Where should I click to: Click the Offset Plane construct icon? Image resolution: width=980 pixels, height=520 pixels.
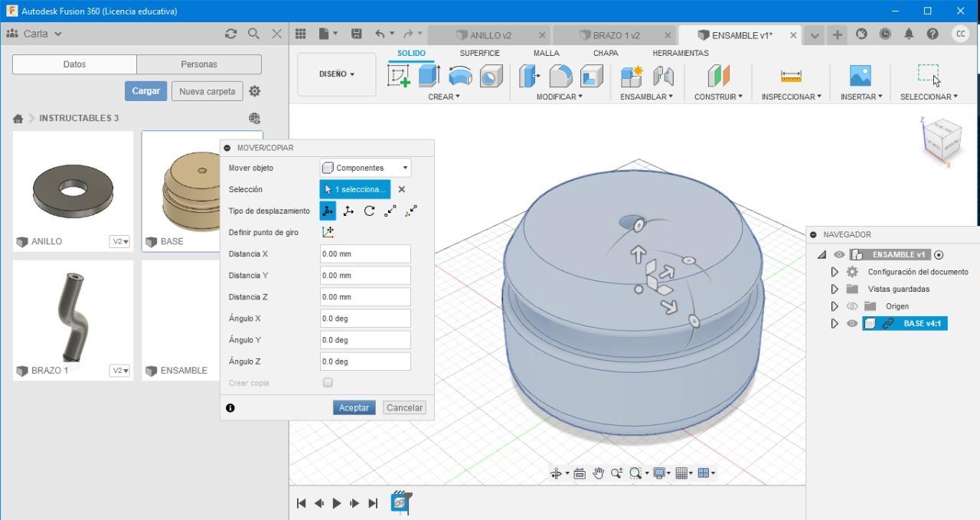pyautogui.click(x=718, y=76)
